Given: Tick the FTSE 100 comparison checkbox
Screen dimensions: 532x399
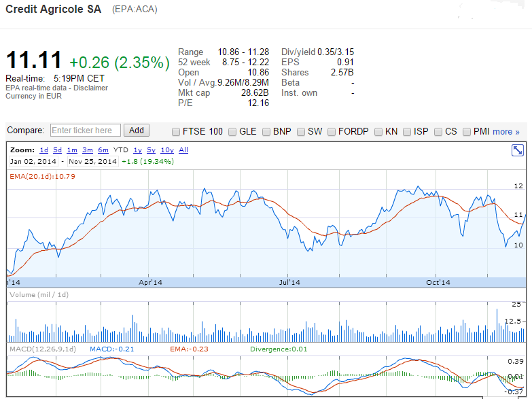Looking at the screenshot, I should tap(176, 132).
